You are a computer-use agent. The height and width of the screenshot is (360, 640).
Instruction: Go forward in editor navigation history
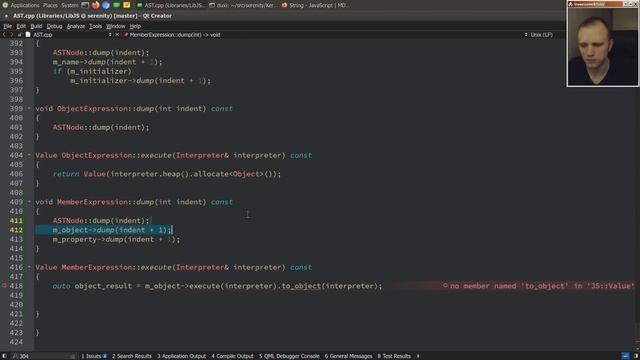pos(11,35)
